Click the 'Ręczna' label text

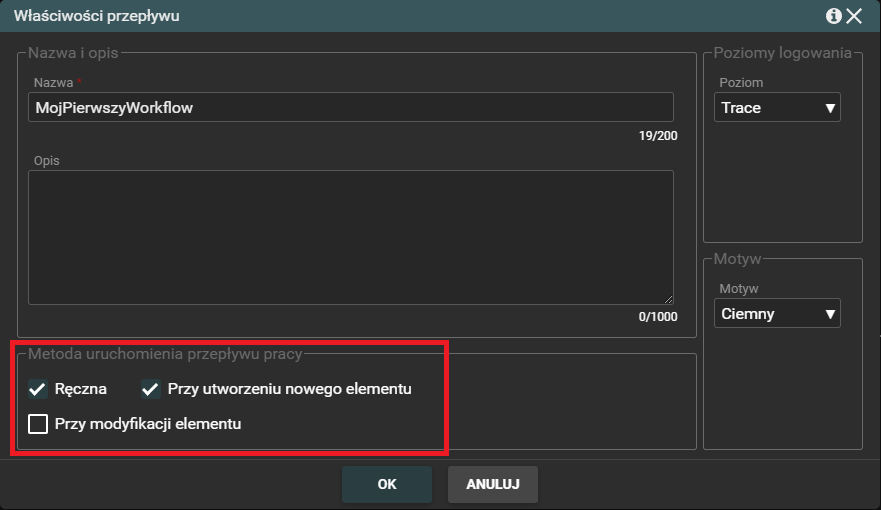(81, 389)
